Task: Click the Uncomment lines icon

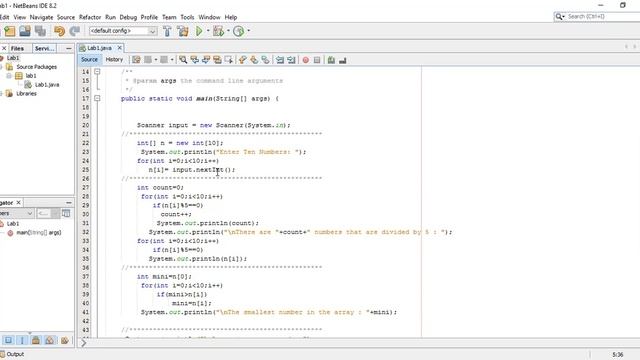Action: coord(342,60)
